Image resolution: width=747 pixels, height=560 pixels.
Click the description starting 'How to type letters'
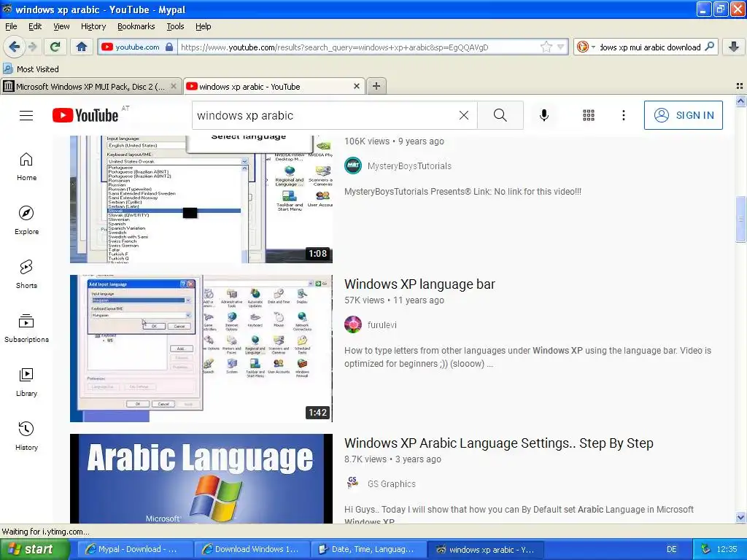click(528, 357)
